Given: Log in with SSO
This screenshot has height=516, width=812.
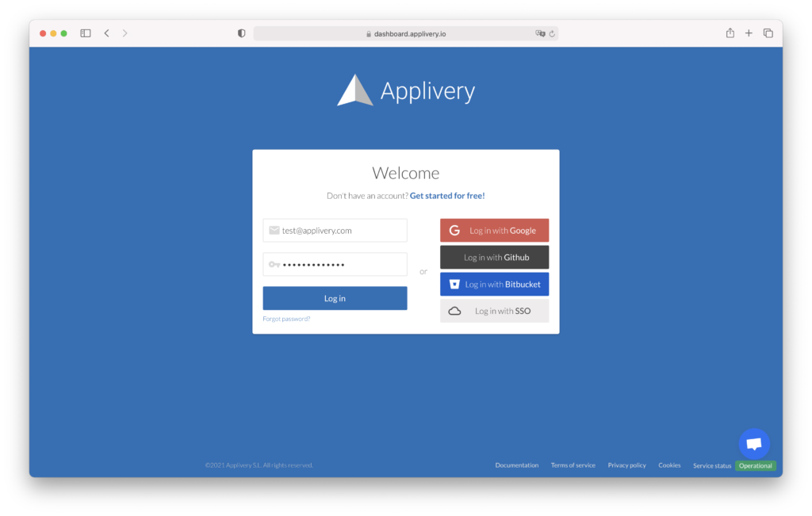Looking at the screenshot, I should click(495, 311).
